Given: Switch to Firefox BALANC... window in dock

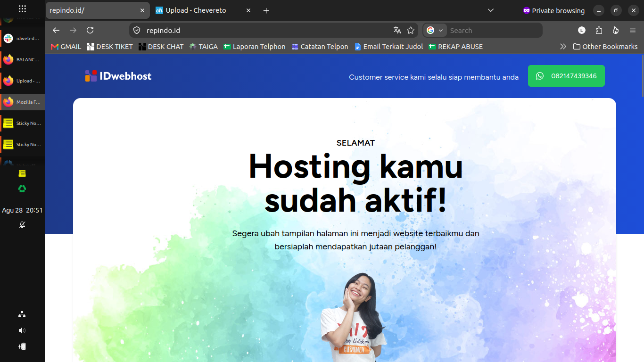Looking at the screenshot, I should pos(22,59).
